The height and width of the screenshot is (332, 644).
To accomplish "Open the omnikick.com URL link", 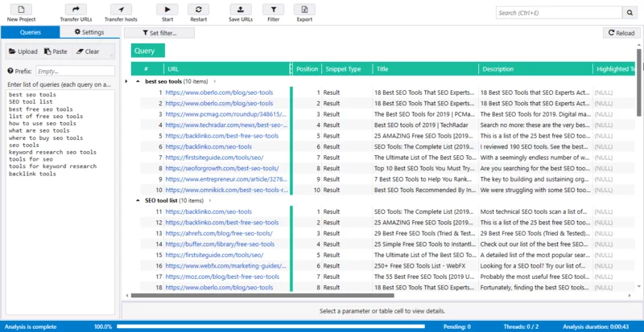I will coord(226,190).
